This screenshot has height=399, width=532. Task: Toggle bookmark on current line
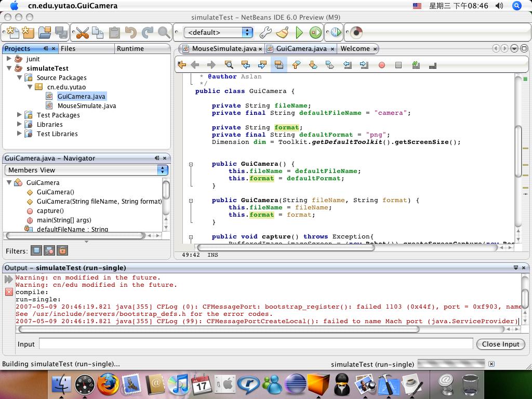(329, 65)
